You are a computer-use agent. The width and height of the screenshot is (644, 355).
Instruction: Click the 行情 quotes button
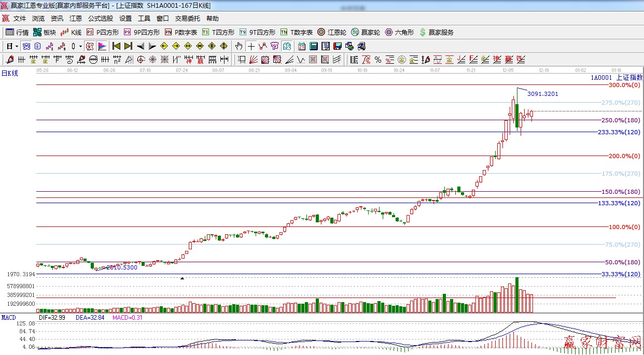coord(17,32)
